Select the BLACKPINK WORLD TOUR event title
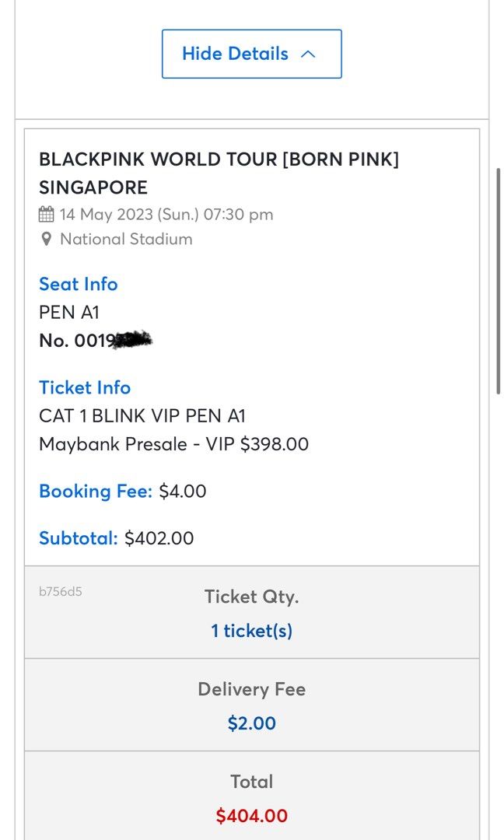The height and width of the screenshot is (840, 504). (219, 159)
